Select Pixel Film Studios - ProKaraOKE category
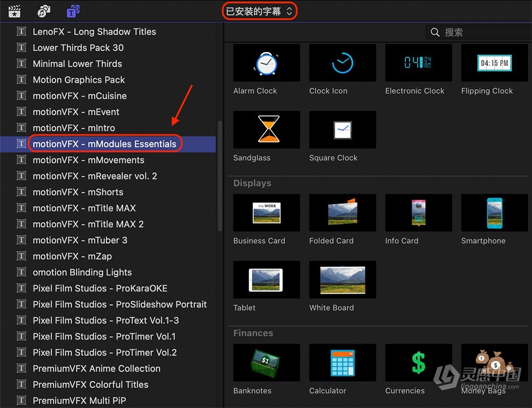 108,288
